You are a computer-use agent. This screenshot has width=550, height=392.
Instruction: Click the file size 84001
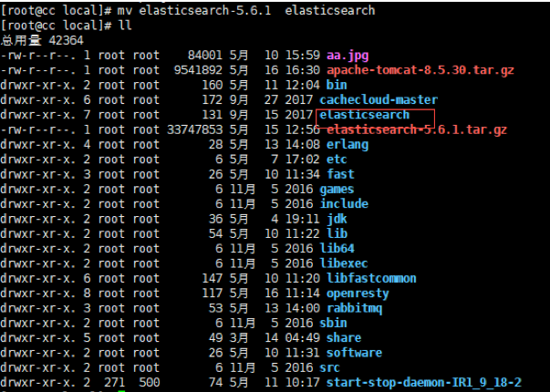pyautogui.click(x=205, y=56)
